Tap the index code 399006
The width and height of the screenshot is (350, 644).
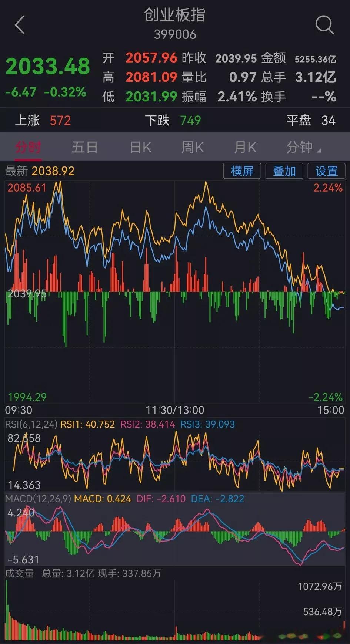175,34
